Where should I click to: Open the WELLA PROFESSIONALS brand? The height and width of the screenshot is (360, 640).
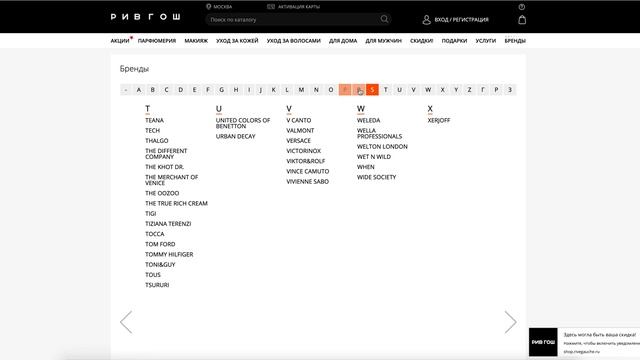(x=380, y=133)
